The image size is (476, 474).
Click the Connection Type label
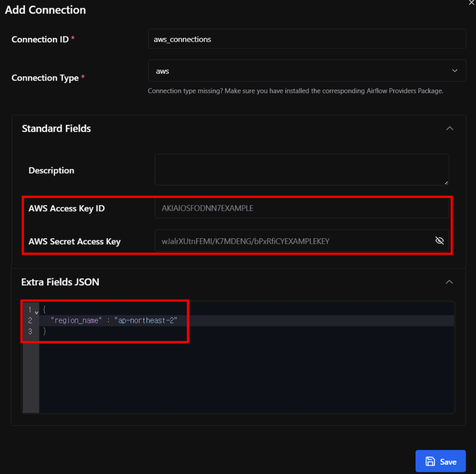tap(45, 78)
